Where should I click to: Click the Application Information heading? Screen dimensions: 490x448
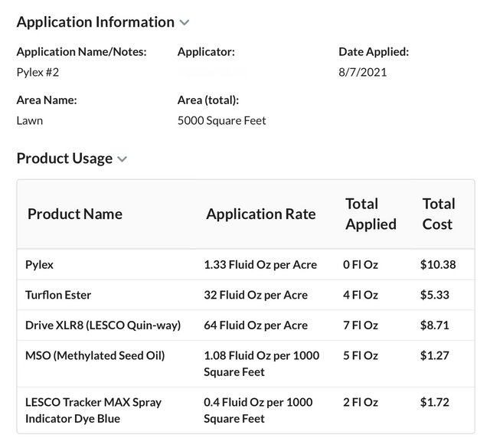(96, 22)
